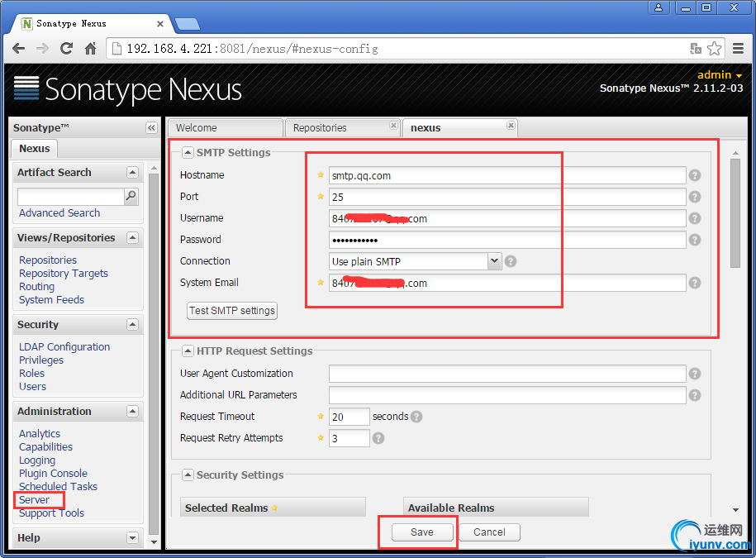Open LDAP Configuration
The height and width of the screenshot is (558, 756).
[x=64, y=346]
